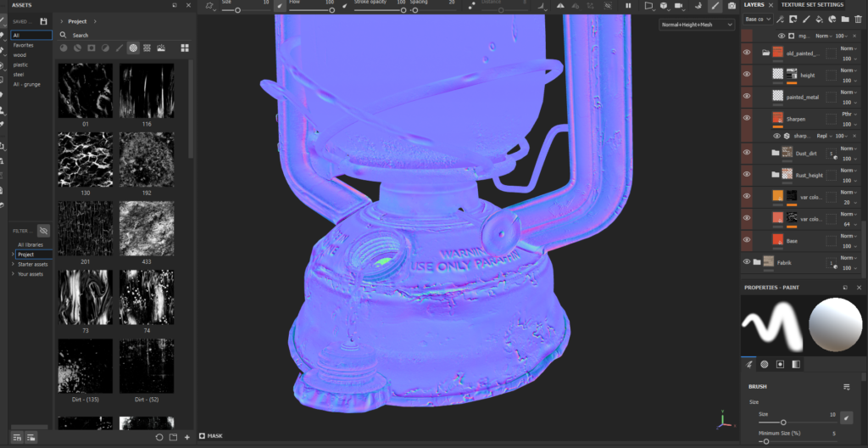Viewport: 868px width, 448px height.
Task: Open the screenshot camera icon
Action: click(732, 6)
